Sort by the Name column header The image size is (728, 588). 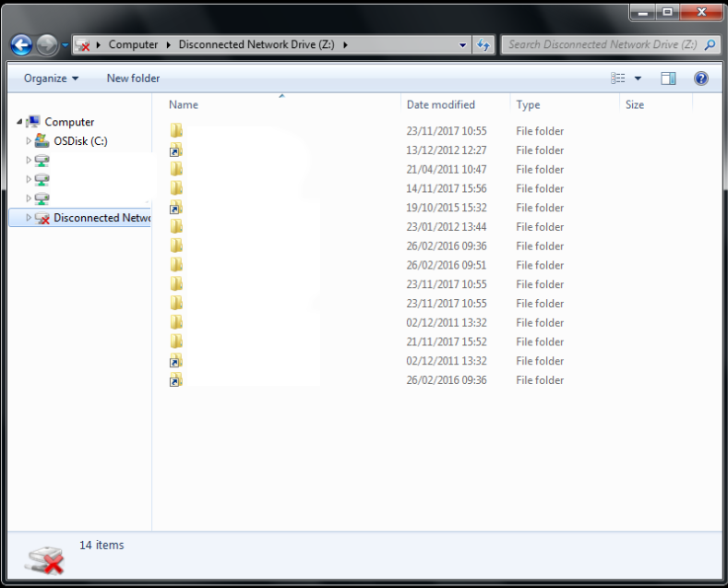coord(184,105)
